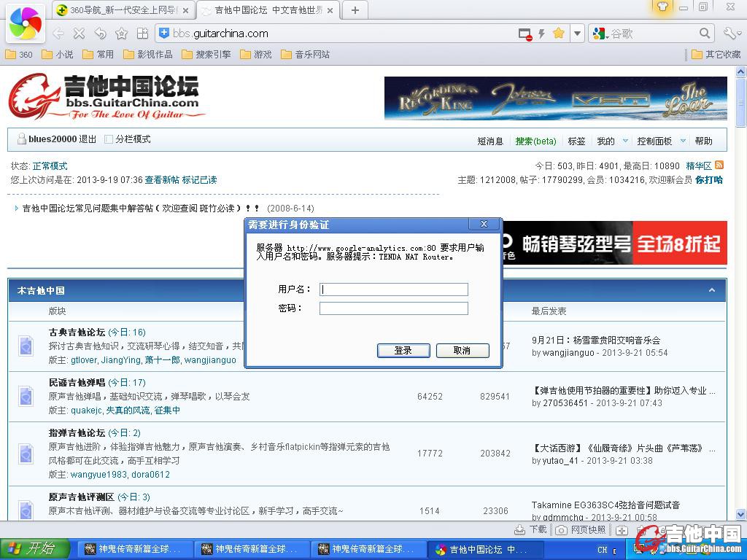Click the 用户名 input field

(x=393, y=289)
